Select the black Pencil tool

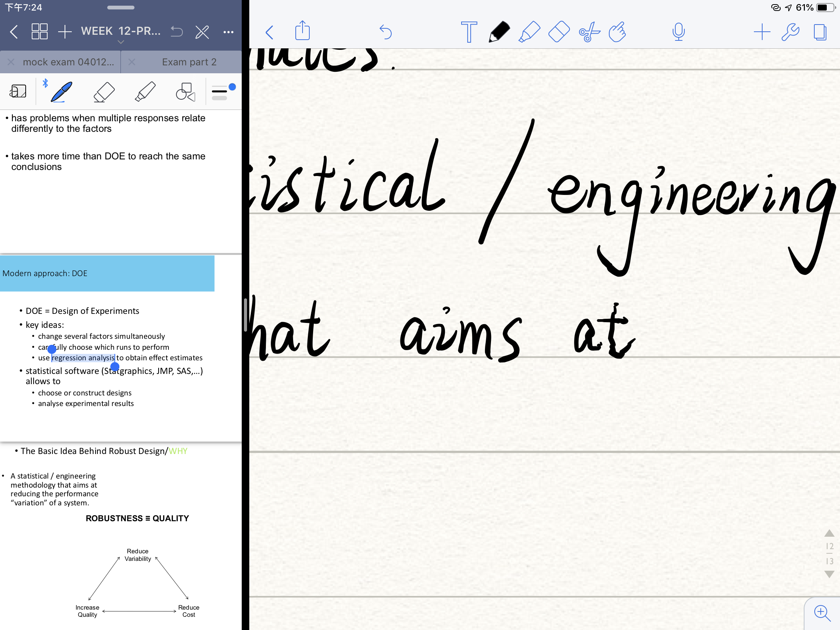499,32
